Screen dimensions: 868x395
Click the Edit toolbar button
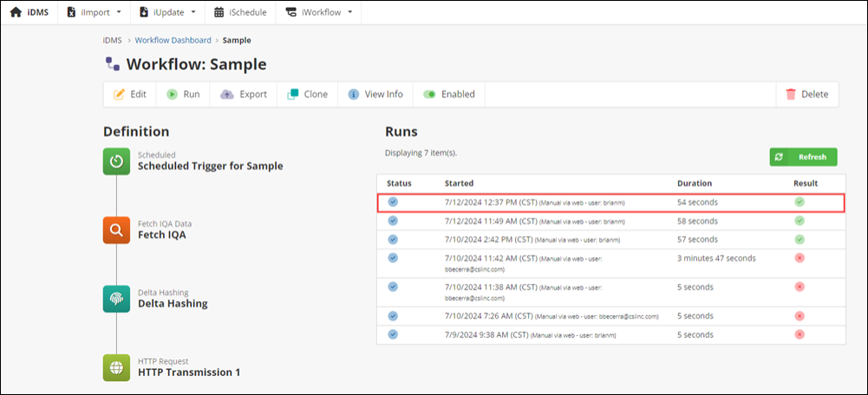point(130,95)
